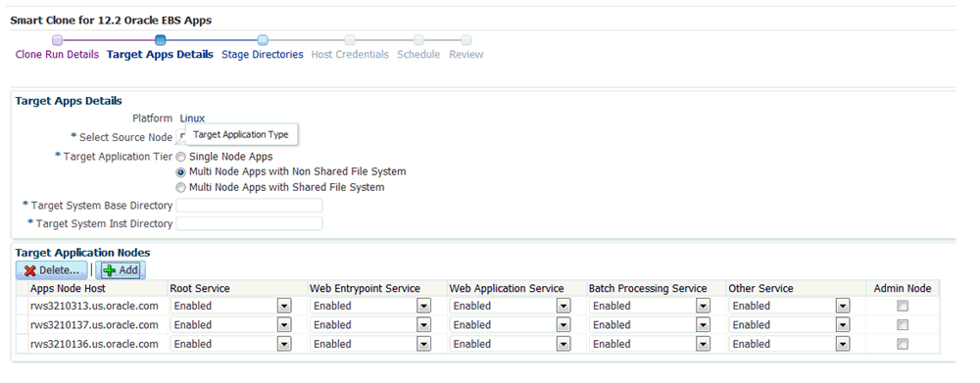Select row rws3210137.us.oracle.com

point(94,325)
